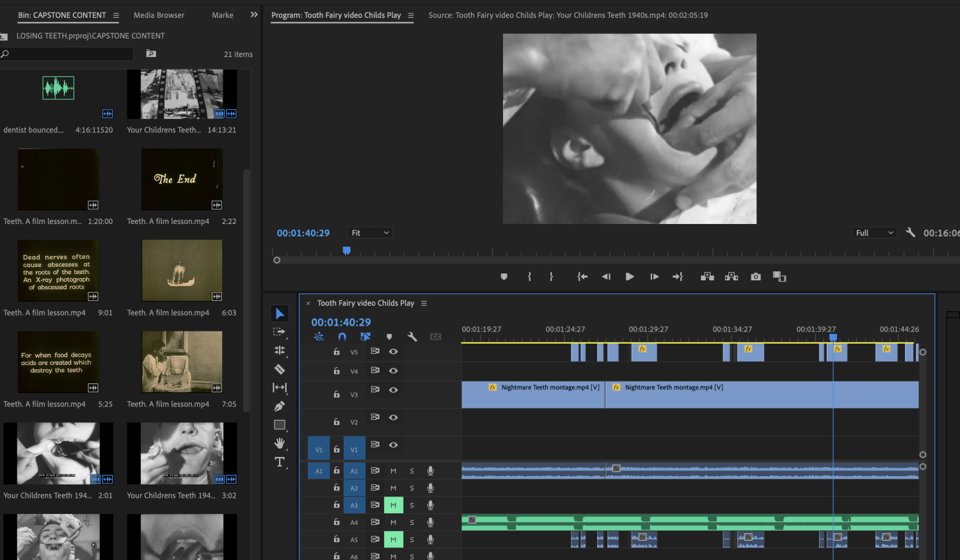Screen dimensions: 960x560
Task: Click timeline timecode 00:01:40:29
Action: pos(341,323)
